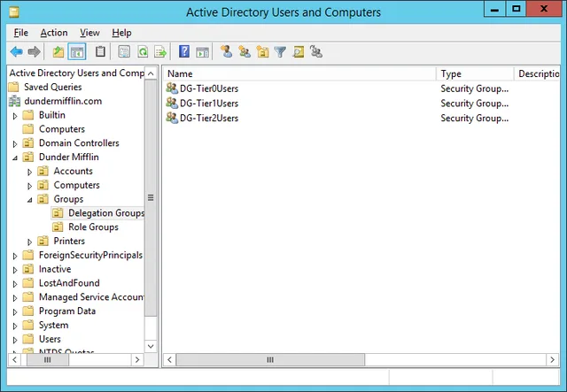Open the Help menu
Screen dimensions: 567x392
(121, 33)
